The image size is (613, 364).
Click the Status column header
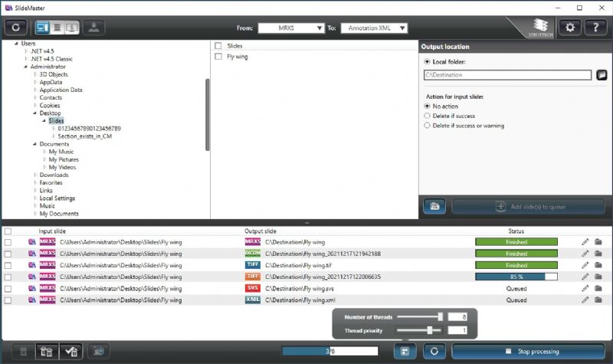pyautogui.click(x=516, y=231)
